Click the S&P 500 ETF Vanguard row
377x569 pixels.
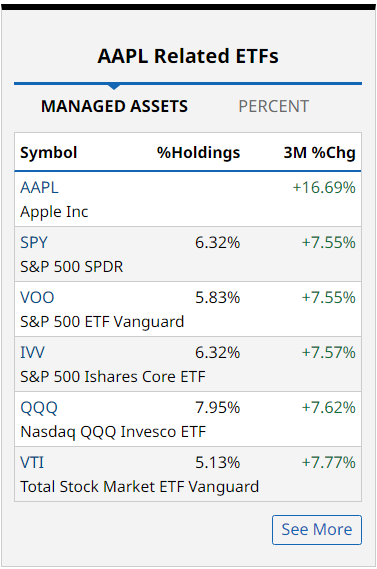(x=188, y=309)
